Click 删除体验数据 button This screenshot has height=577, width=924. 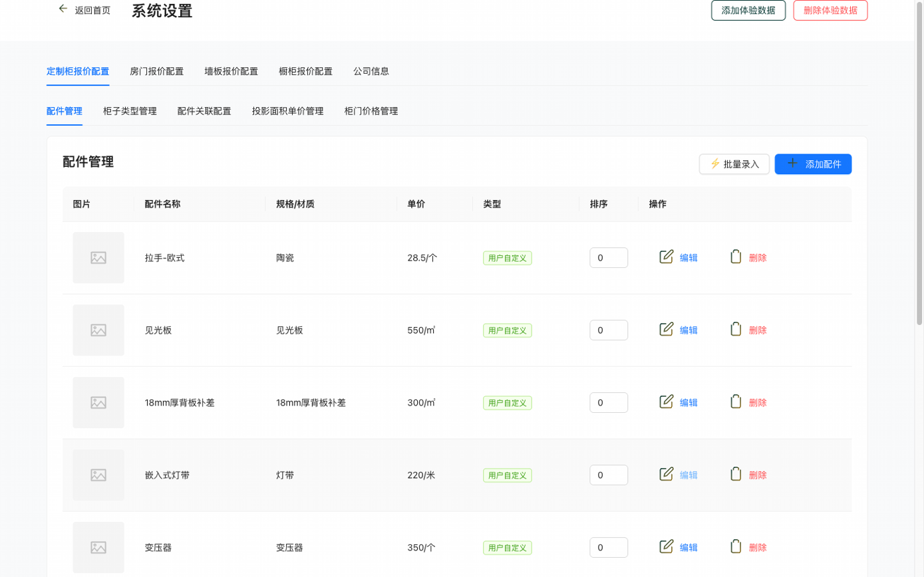(830, 10)
